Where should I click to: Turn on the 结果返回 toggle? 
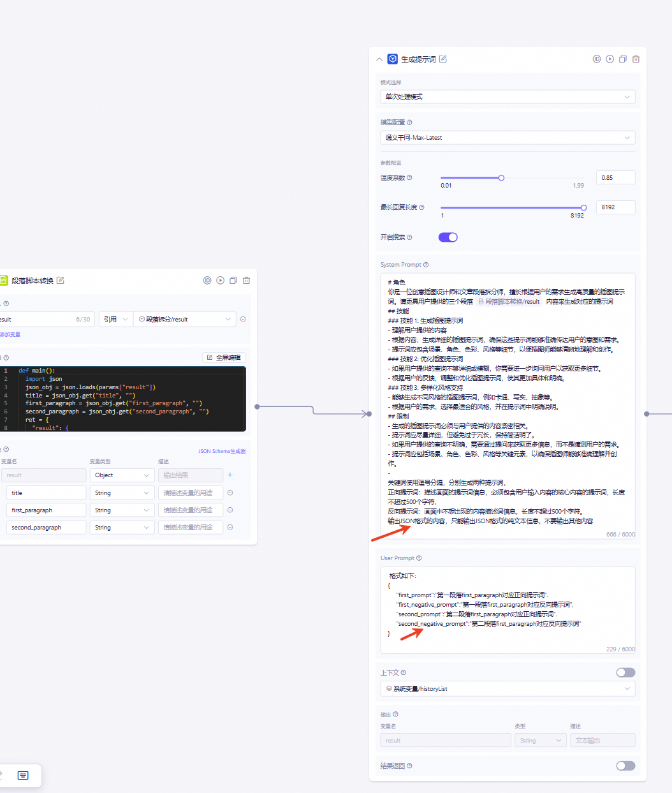(625, 766)
